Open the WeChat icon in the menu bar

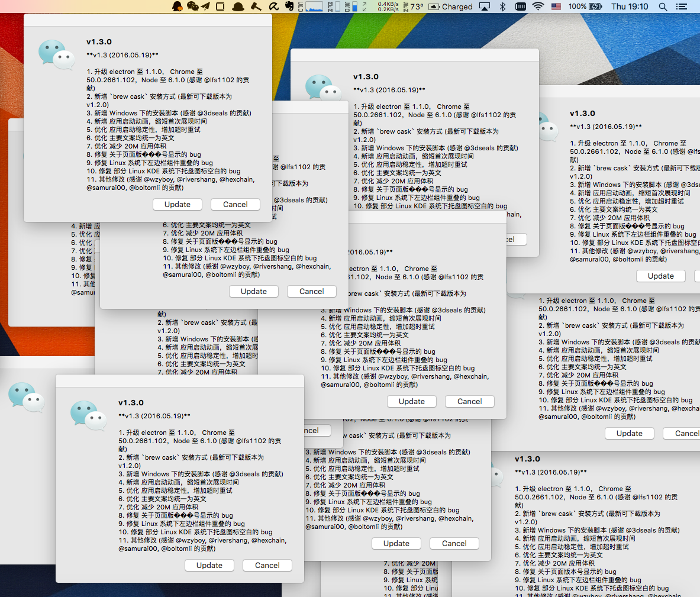tap(193, 7)
